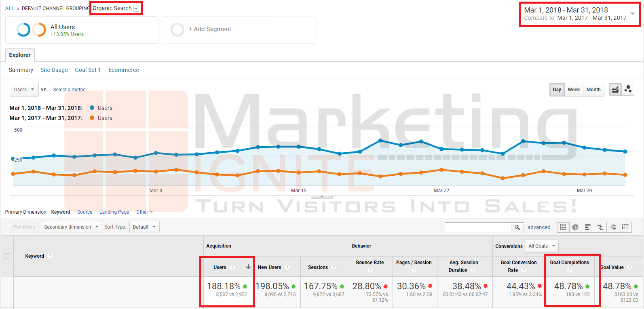Expand the All Goals conversions dropdown

pos(542,246)
